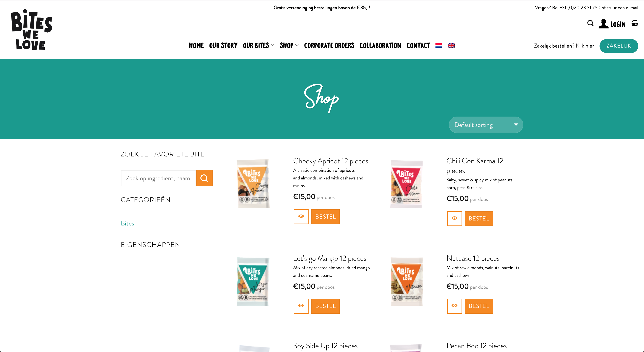Click the Bites We Love logo
This screenshot has width=644, height=352.
point(31,30)
